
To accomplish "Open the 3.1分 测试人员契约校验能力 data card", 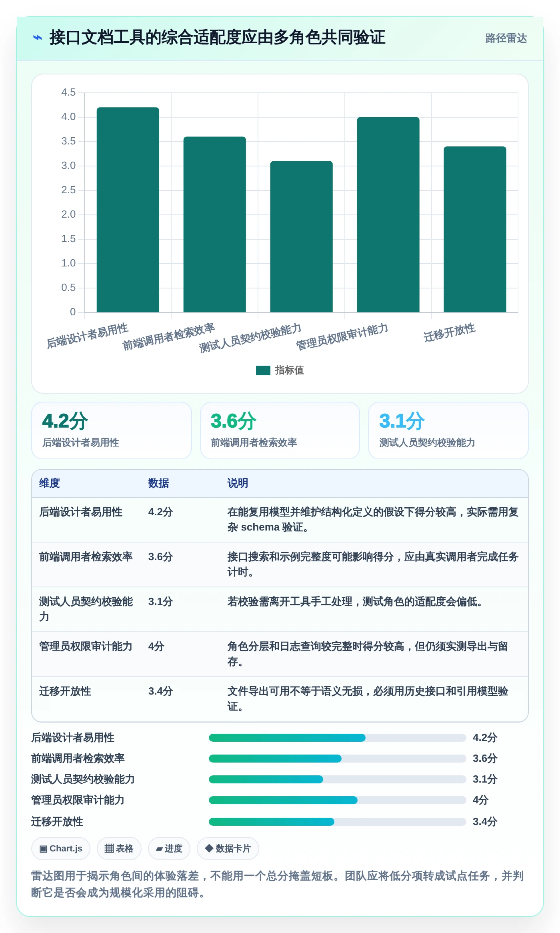I will click(448, 430).
